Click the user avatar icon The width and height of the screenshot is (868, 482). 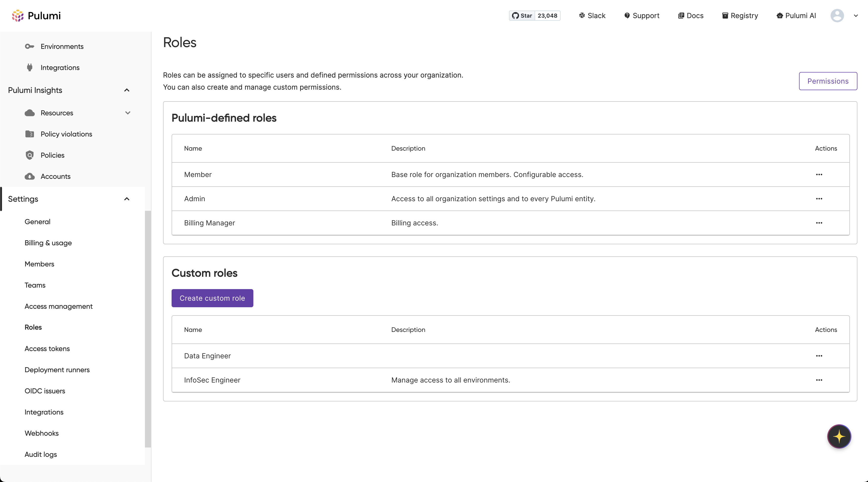pos(837,16)
